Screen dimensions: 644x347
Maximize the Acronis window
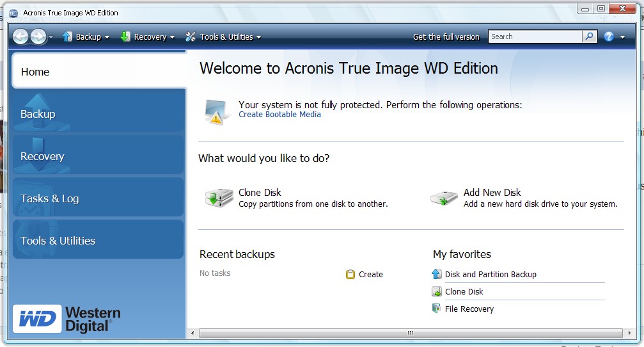pyautogui.click(x=601, y=8)
